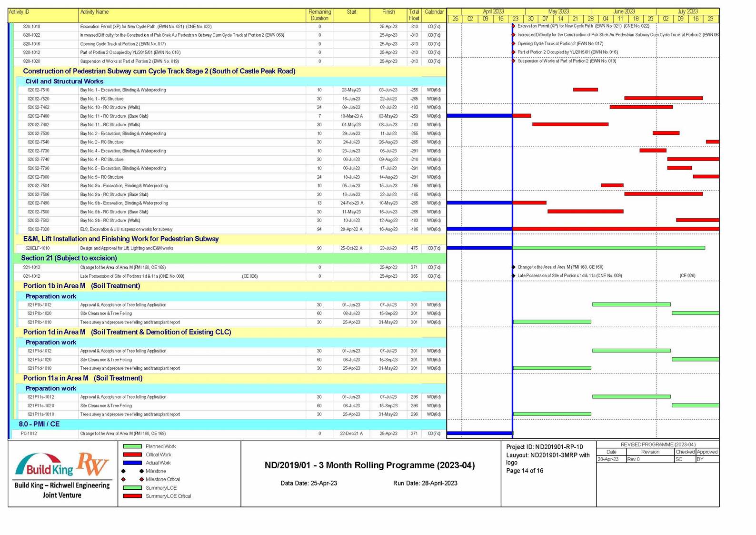Click the red Gantt bar for Bay No. 9b RC Structure (Base Slab)

pos(586,212)
